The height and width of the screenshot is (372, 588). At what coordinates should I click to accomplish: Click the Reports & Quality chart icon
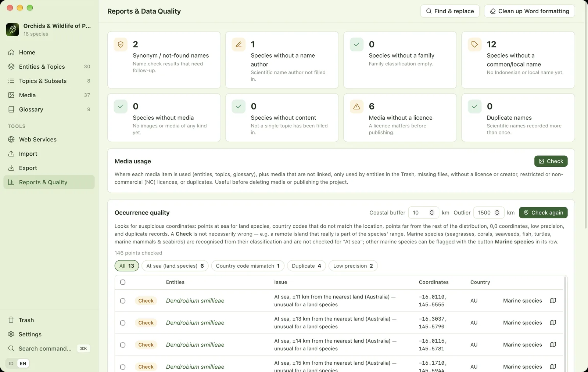point(11,182)
